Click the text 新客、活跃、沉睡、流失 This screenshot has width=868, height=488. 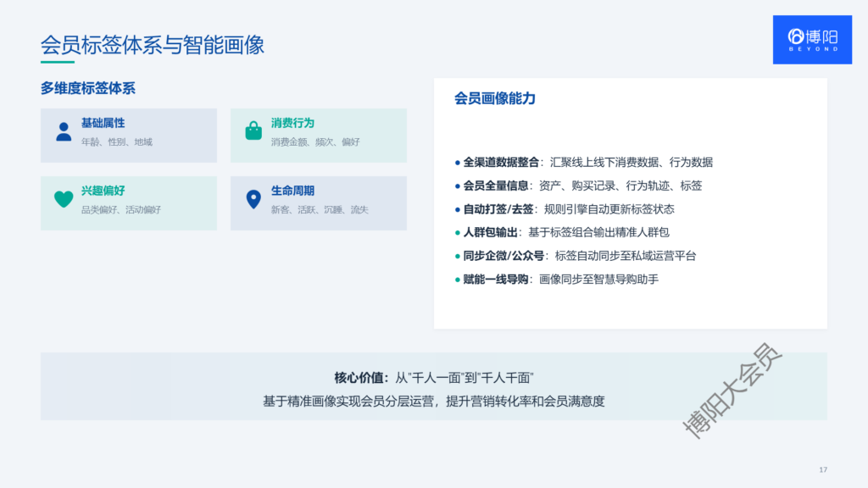click(320, 210)
